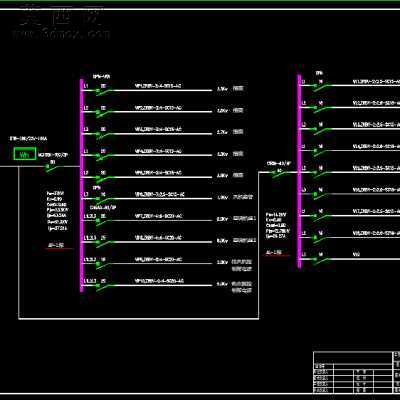
Task: Select the breaker symbol on circuit WL2
Action: [322, 108]
